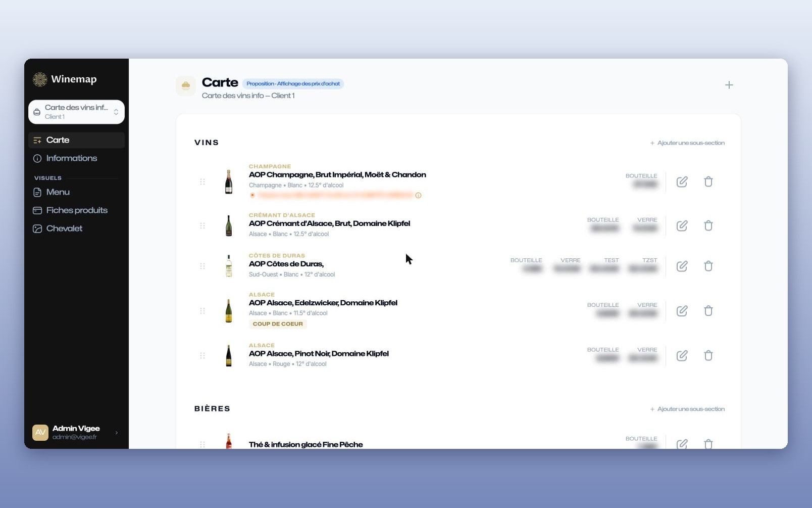Delete the Crémant d'Alsace entry
This screenshot has height=508, width=812.
(x=708, y=225)
